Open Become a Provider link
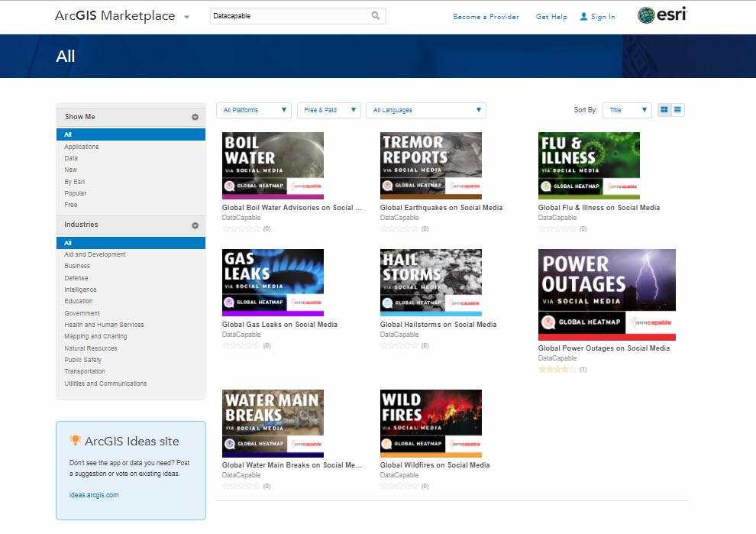The width and height of the screenshot is (756, 534). click(486, 16)
